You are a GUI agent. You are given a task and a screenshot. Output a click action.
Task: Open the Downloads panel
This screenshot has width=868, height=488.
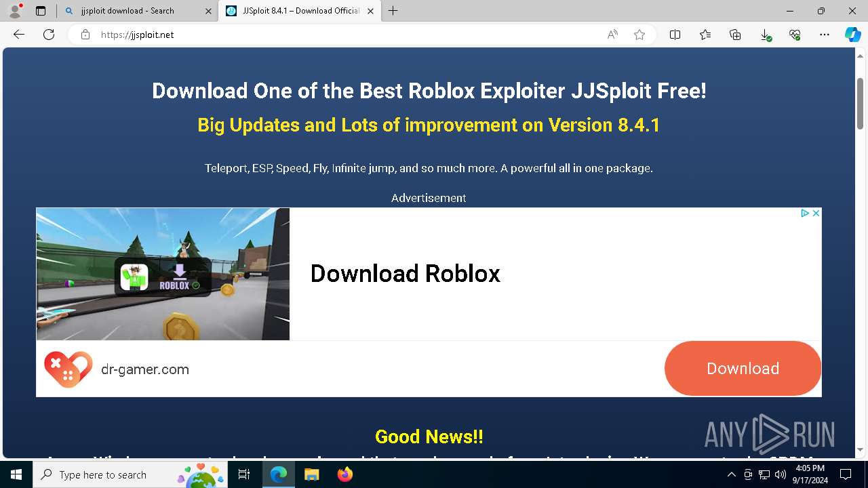(x=765, y=35)
